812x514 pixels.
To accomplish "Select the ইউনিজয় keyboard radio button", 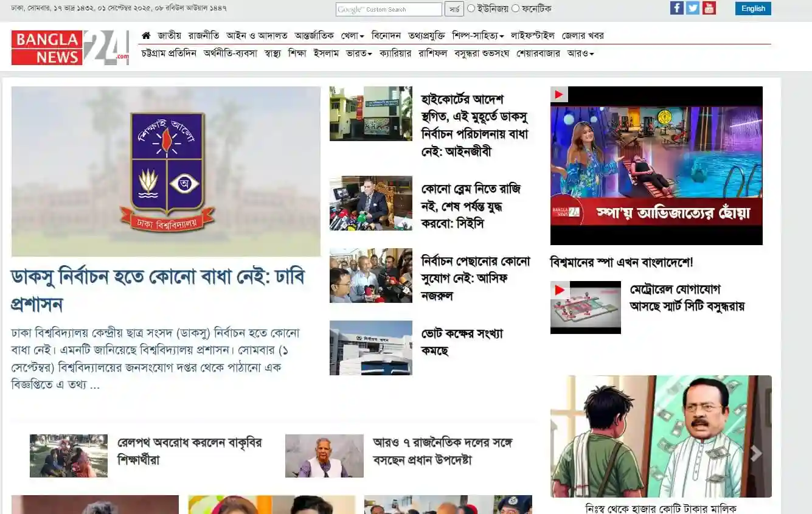I will click(x=471, y=8).
